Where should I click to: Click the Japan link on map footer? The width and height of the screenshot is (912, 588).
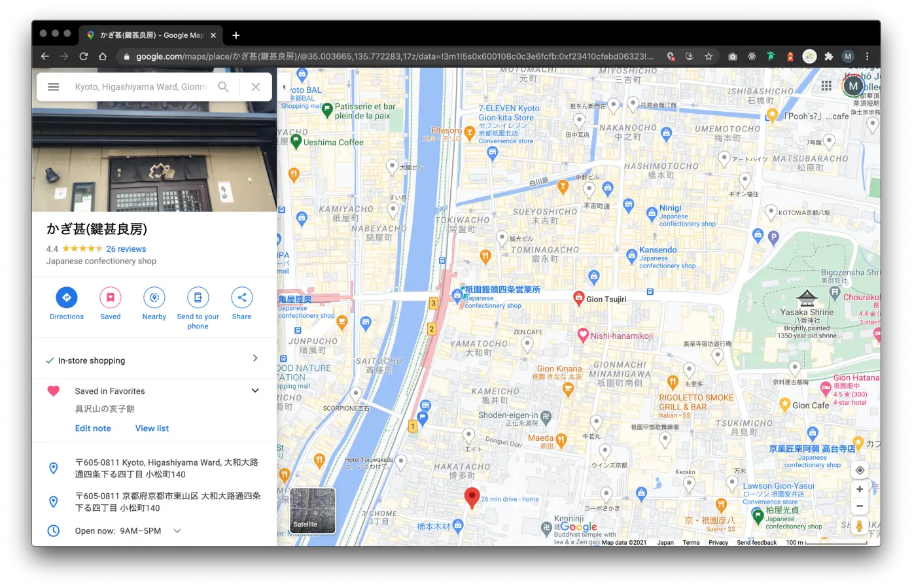coord(665,542)
